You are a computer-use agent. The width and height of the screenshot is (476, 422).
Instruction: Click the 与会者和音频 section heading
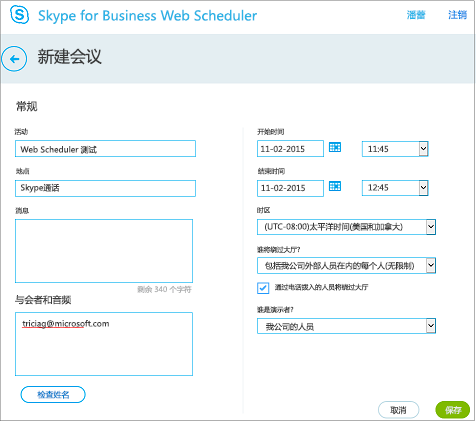coord(43,300)
